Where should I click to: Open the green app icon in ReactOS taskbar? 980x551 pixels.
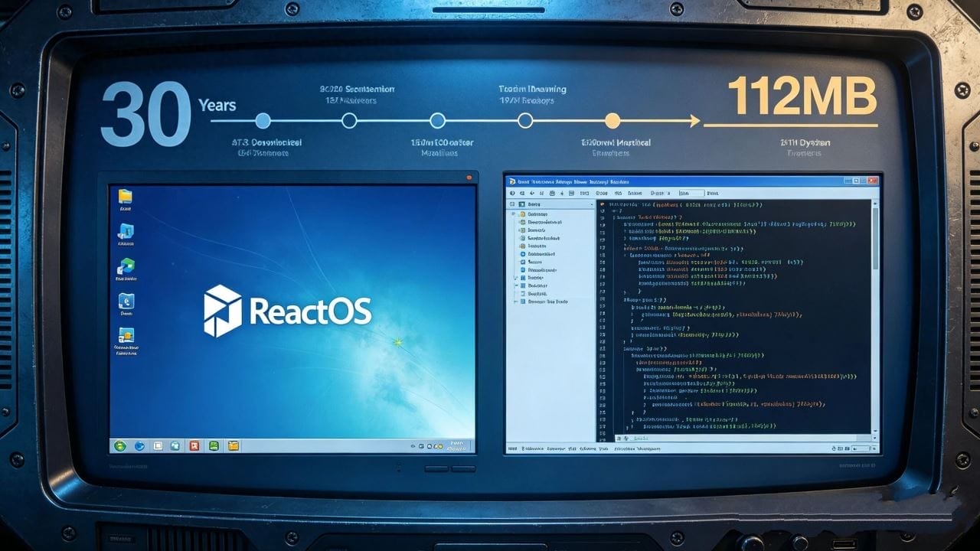214,445
